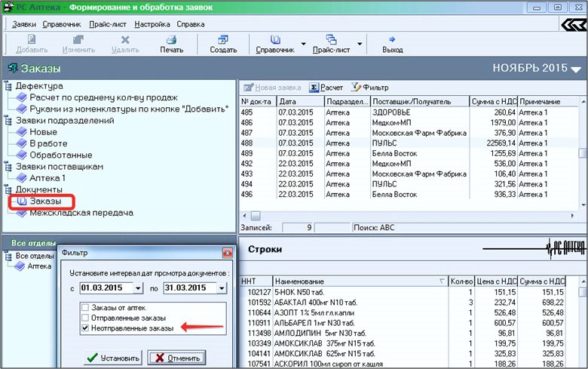The width and height of the screenshot is (588, 369).
Task: Enable the Заказы от аптек checkbox
Action: click(x=85, y=308)
